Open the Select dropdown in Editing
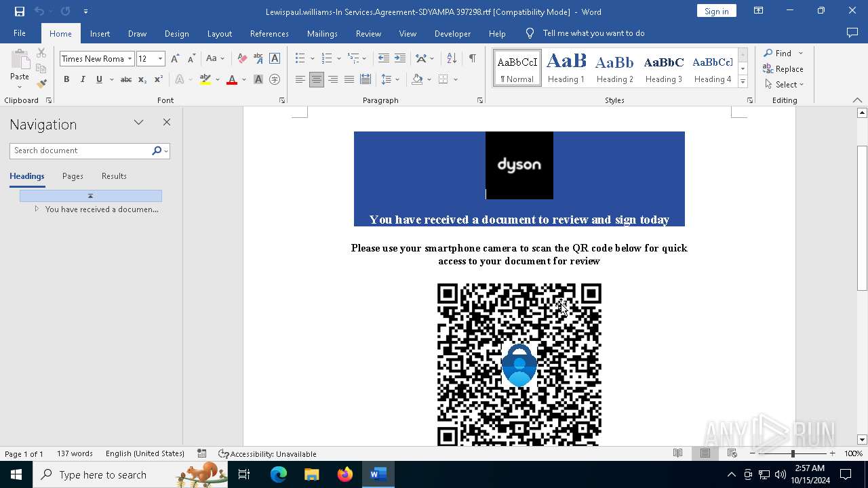868x488 pixels. click(x=784, y=85)
